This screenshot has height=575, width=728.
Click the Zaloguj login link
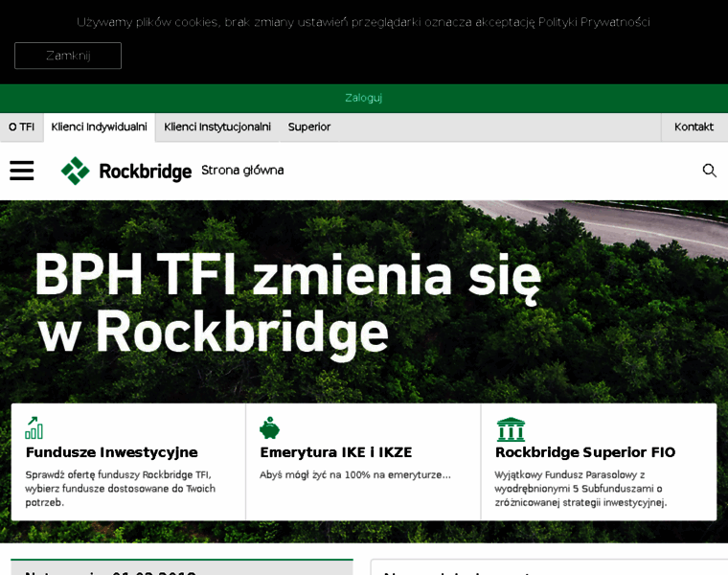click(364, 98)
